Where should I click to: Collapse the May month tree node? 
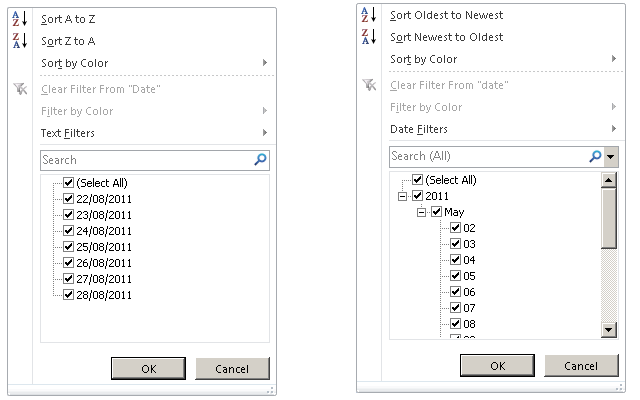tap(421, 212)
